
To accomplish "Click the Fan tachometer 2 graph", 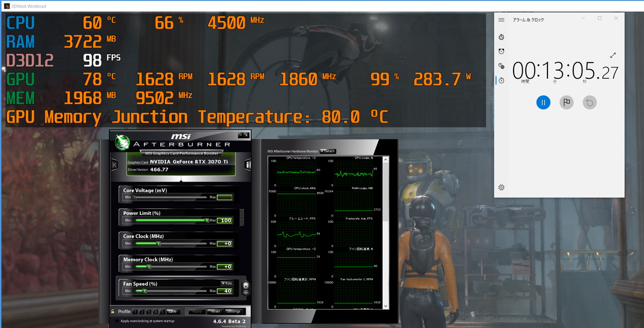I will [354, 295].
